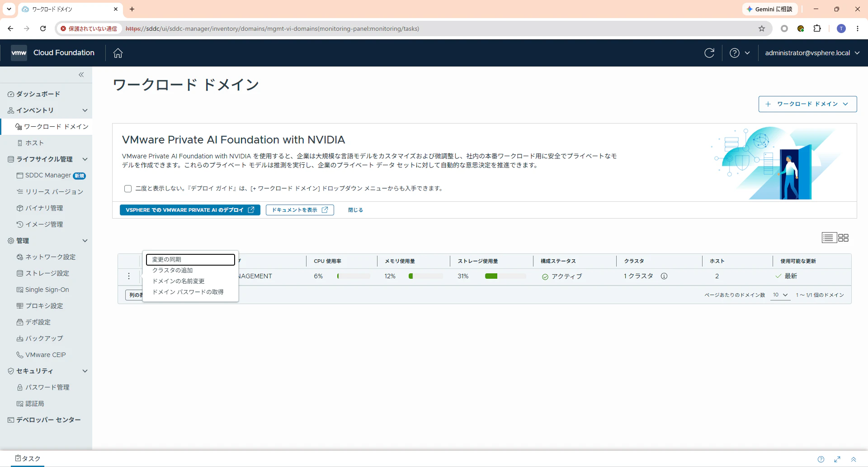Click the home icon in header
Image resolution: width=868 pixels, height=467 pixels.
tap(118, 53)
